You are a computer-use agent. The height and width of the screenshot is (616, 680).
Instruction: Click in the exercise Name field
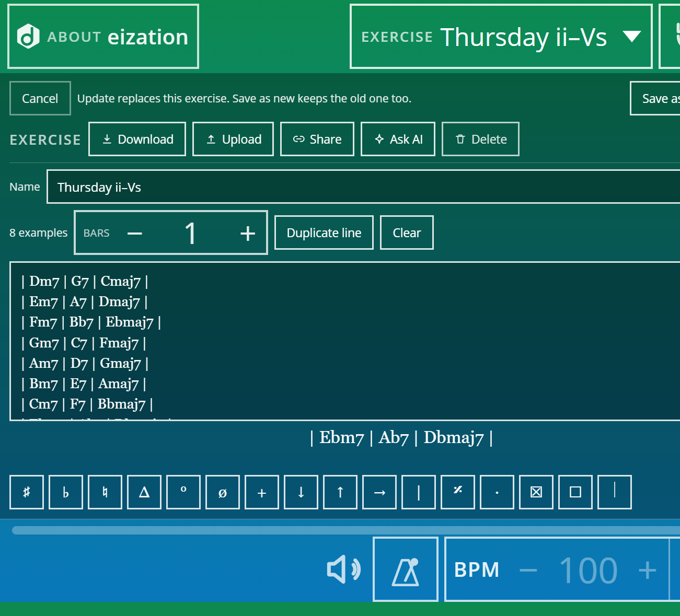(364, 187)
